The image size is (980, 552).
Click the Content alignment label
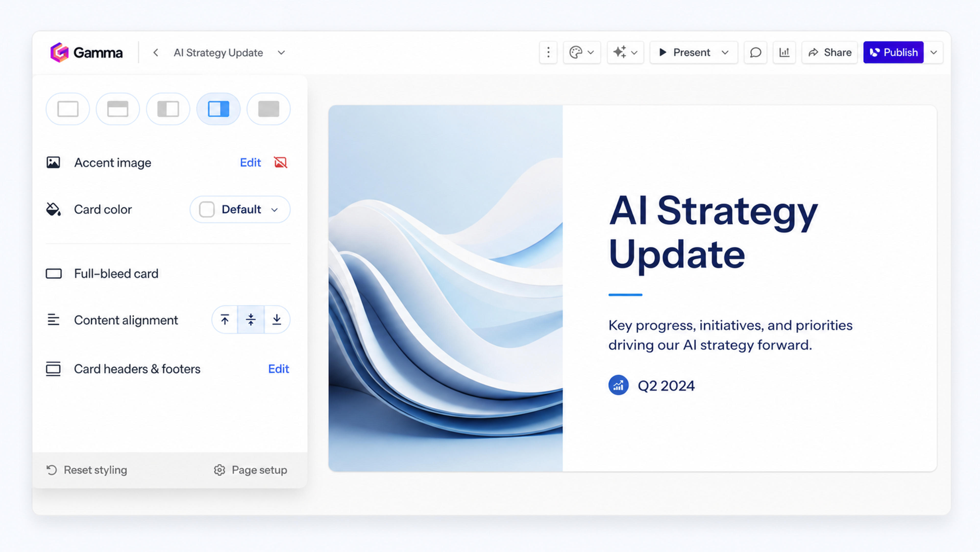[x=126, y=320]
